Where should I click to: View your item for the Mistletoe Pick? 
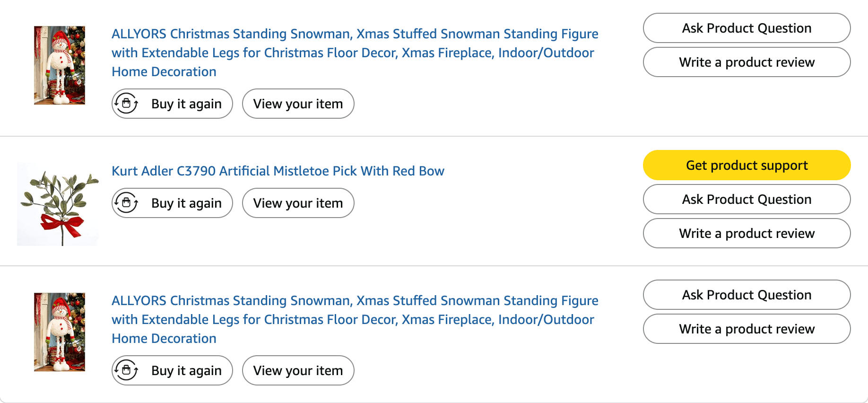coord(298,203)
